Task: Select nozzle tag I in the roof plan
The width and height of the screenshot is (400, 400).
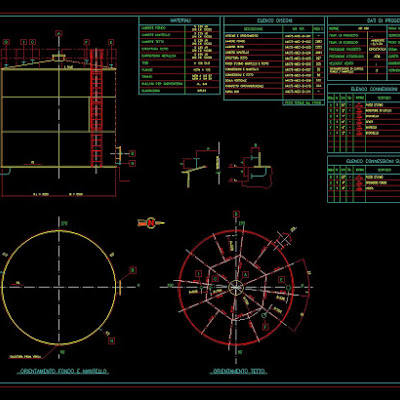Action: (199, 274)
